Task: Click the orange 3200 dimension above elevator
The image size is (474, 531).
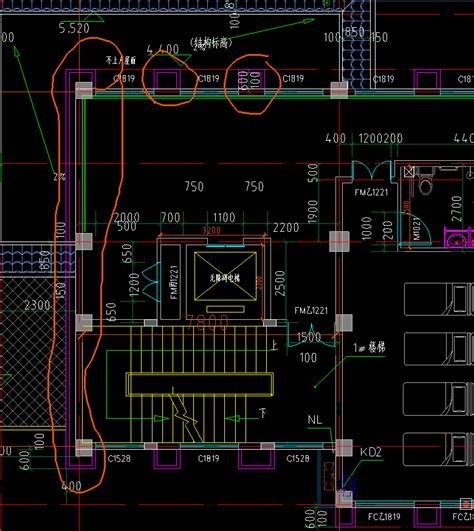Action: tap(211, 231)
